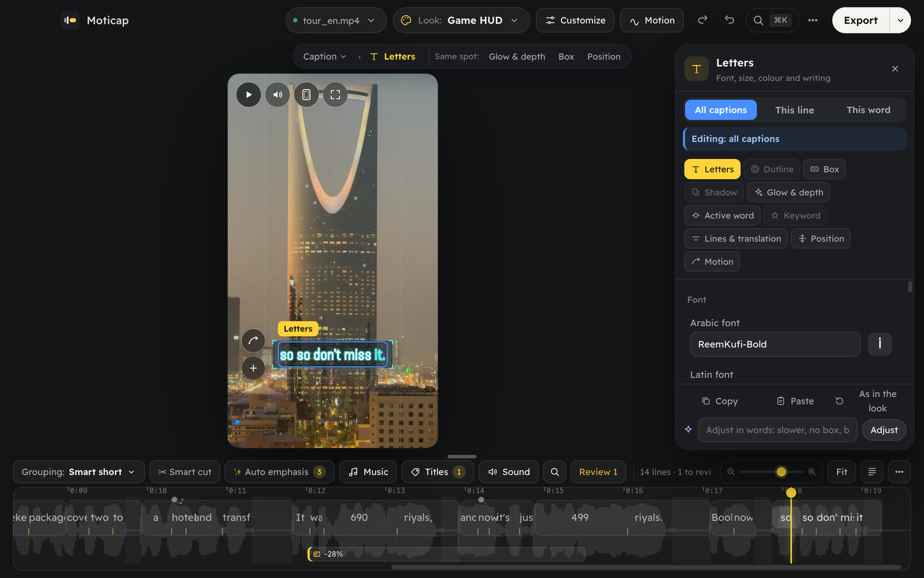924x578 pixels.
Task: Select the All captions scope
Action: click(x=721, y=110)
